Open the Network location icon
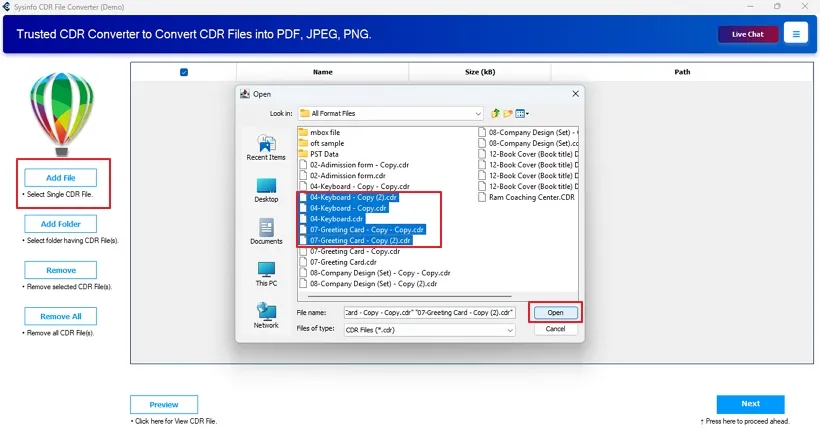The height and width of the screenshot is (432, 820). pyautogui.click(x=266, y=313)
